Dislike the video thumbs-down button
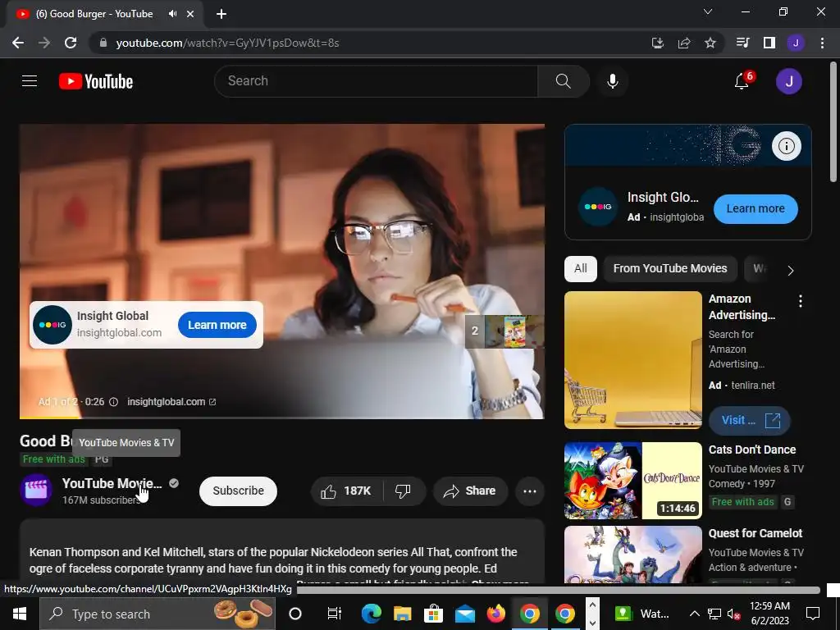This screenshot has height=630, width=840. pos(404,491)
